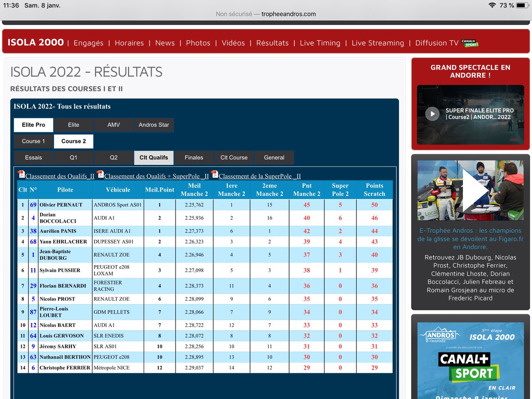The width and height of the screenshot is (532, 399).
Task: Click Classement des Qualifs + SuperPole_II link
Action: click(x=156, y=176)
